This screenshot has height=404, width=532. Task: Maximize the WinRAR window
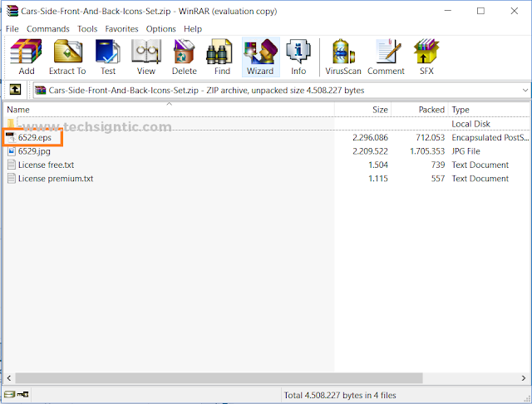click(x=480, y=11)
